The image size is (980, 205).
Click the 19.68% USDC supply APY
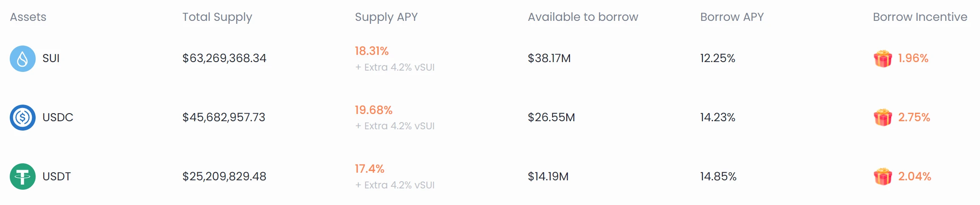(x=373, y=110)
